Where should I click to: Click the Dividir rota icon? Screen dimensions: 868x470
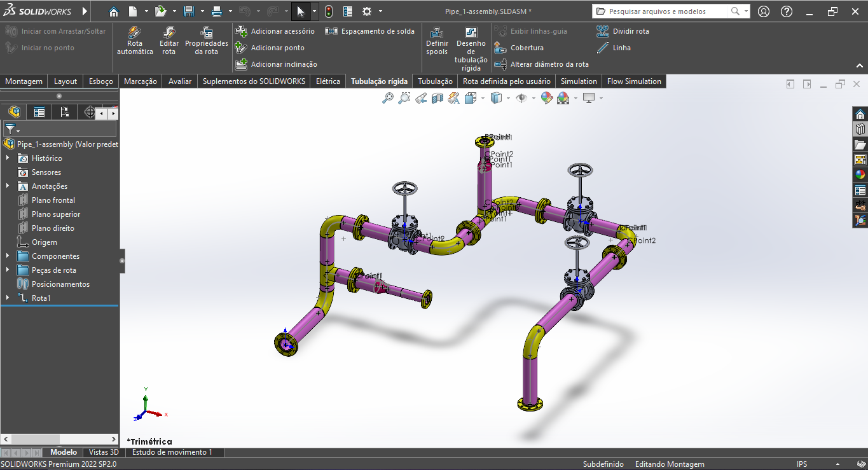pos(602,31)
